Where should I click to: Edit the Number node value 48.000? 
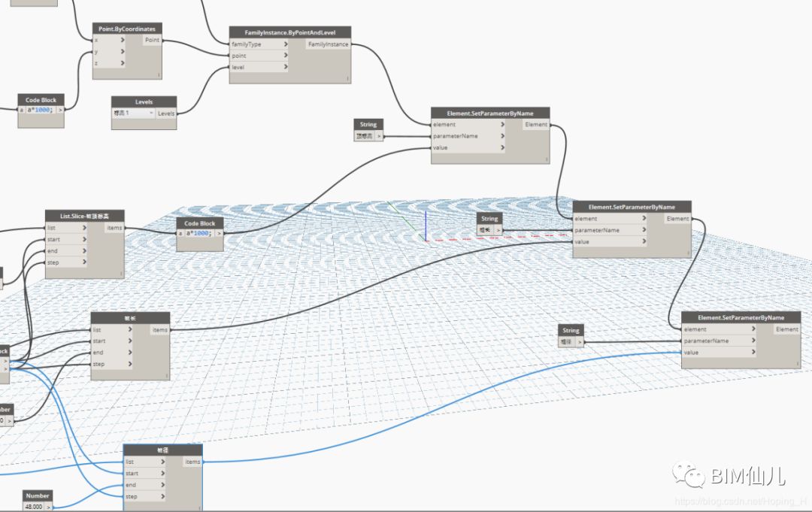34,506
